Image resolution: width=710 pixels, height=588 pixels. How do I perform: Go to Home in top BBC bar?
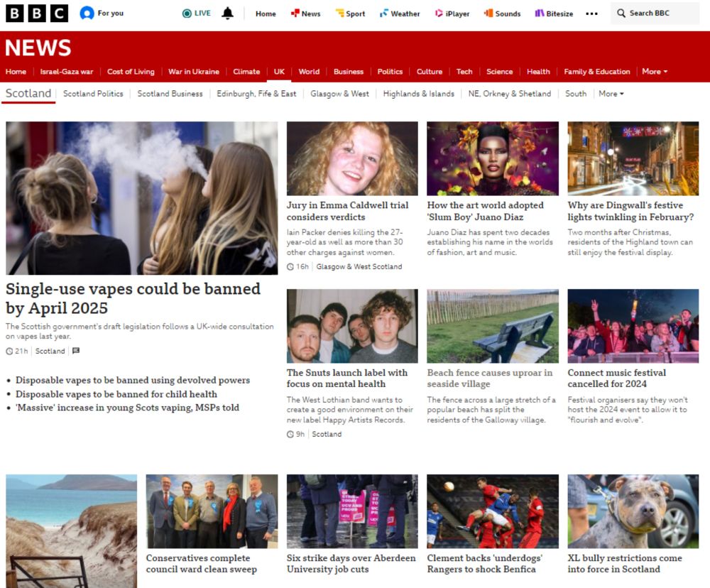(x=266, y=13)
